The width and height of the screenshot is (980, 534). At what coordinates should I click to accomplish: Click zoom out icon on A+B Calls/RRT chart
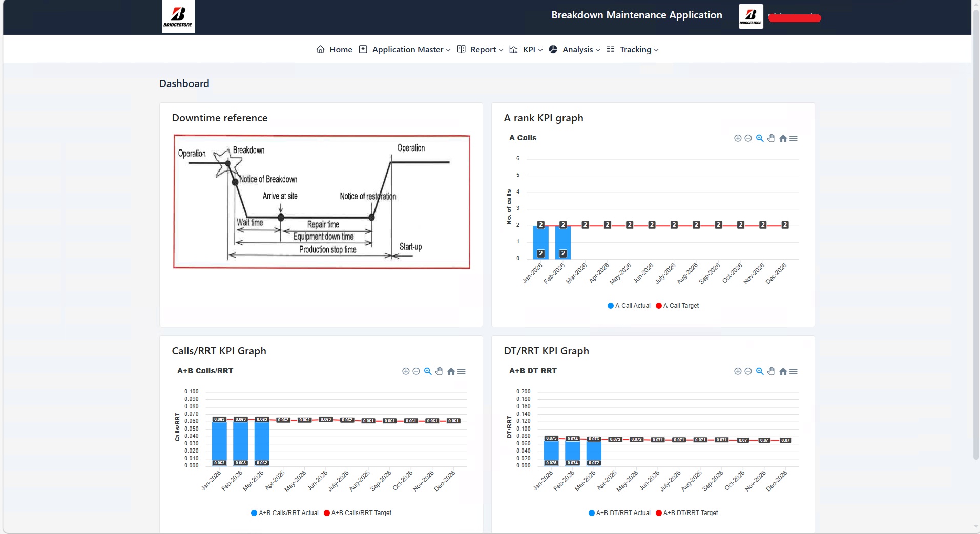tap(416, 371)
